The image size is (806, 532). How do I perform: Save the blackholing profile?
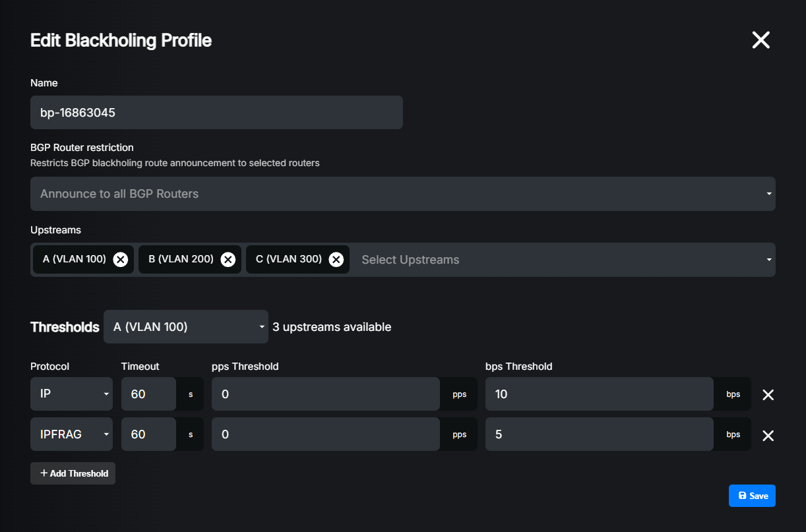click(752, 496)
